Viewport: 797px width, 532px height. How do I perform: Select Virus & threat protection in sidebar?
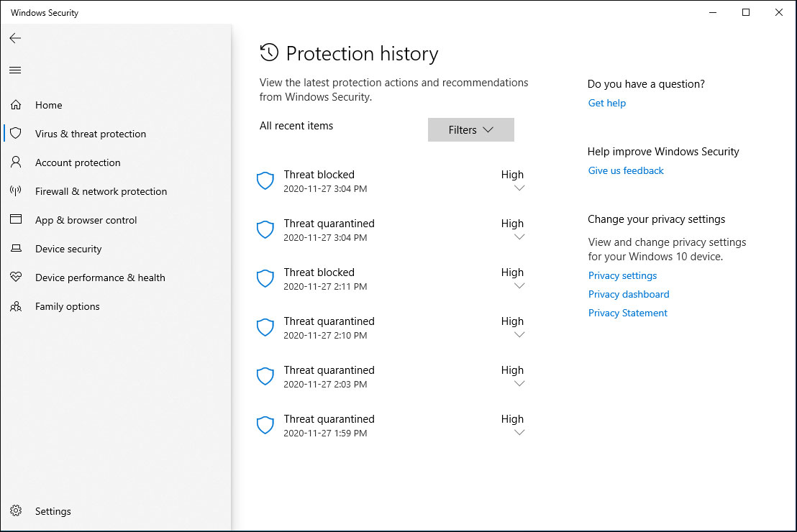click(x=91, y=134)
